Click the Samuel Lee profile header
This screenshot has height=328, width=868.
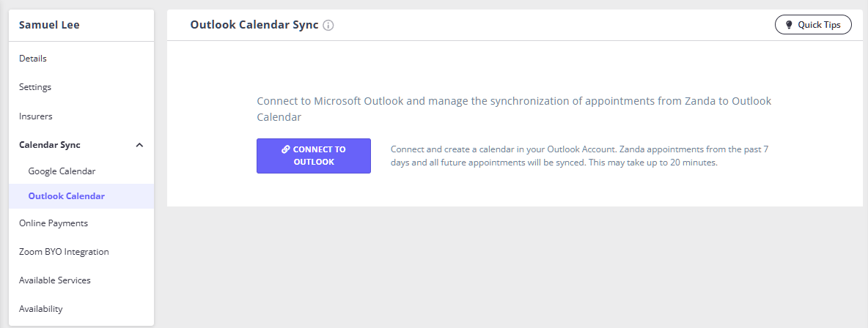pos(49,25)
